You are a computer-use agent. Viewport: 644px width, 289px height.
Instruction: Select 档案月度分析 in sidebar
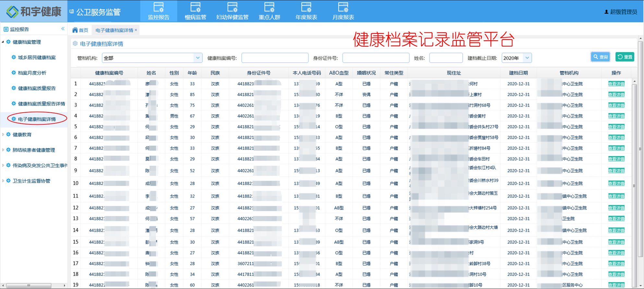(32, 73)
